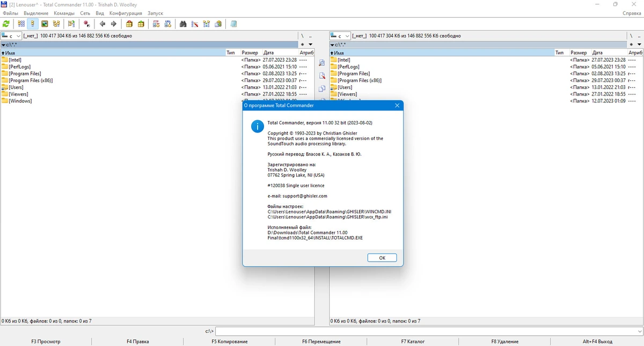The height and width of the screenshot is (346, 644).
Task: Click in the command line input field
Action: click(426, 332)
